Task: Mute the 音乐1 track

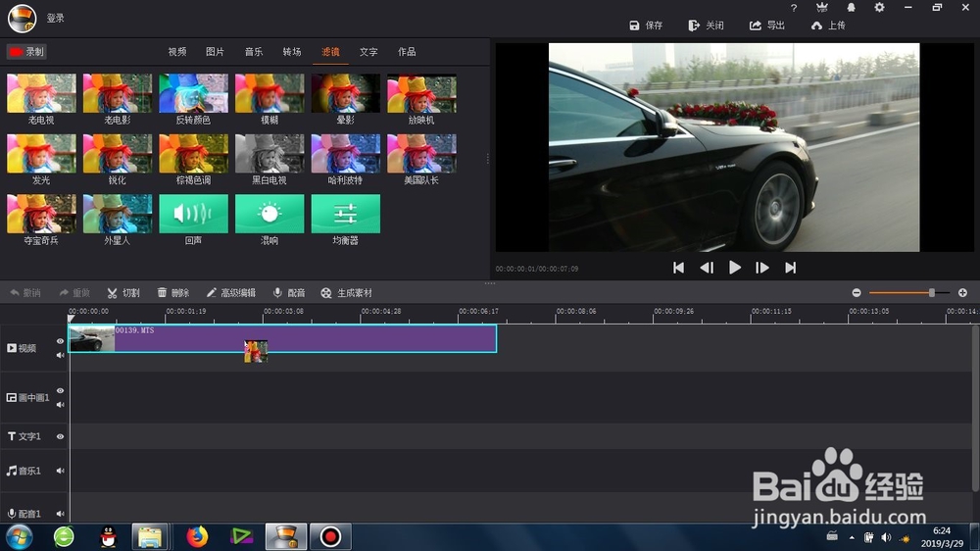Action: [60, 471]
